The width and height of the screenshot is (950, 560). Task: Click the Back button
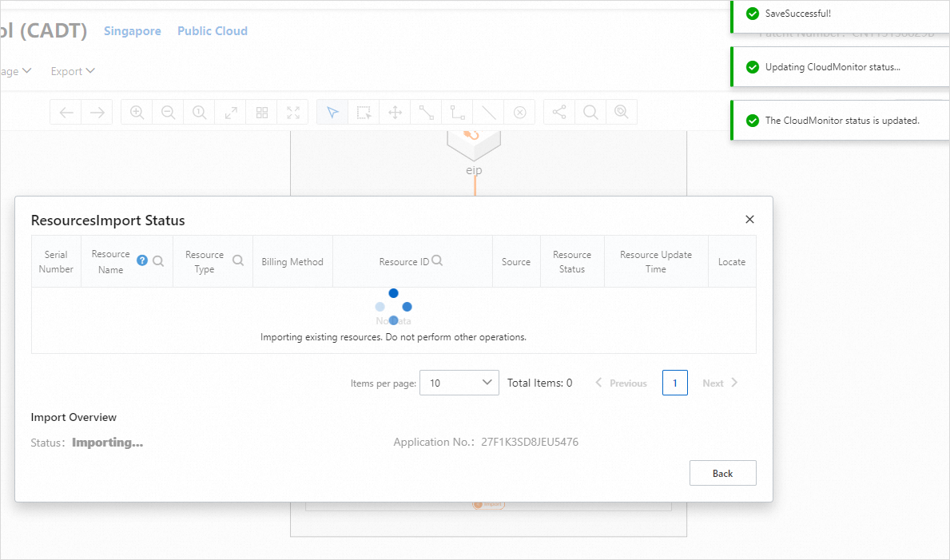723,474
